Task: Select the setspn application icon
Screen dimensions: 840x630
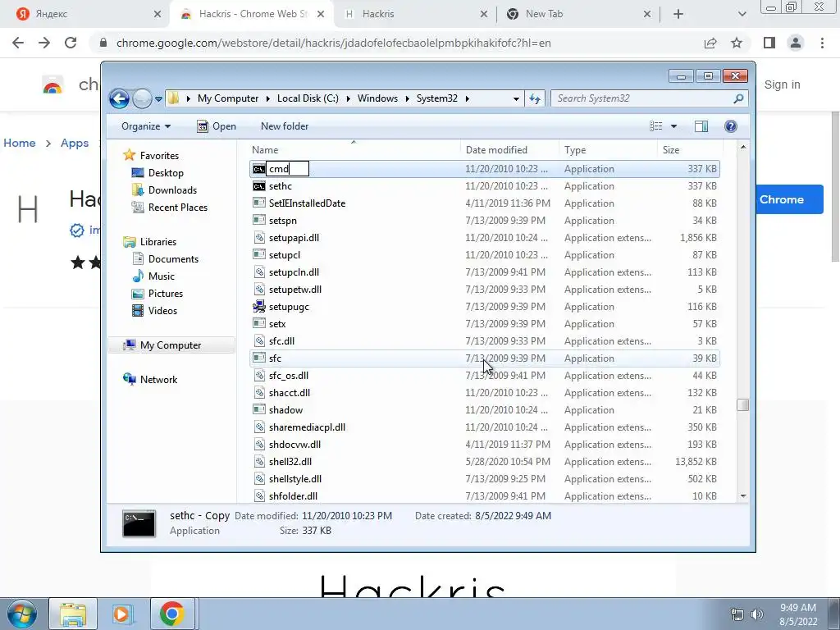Action: click(259, 220)
